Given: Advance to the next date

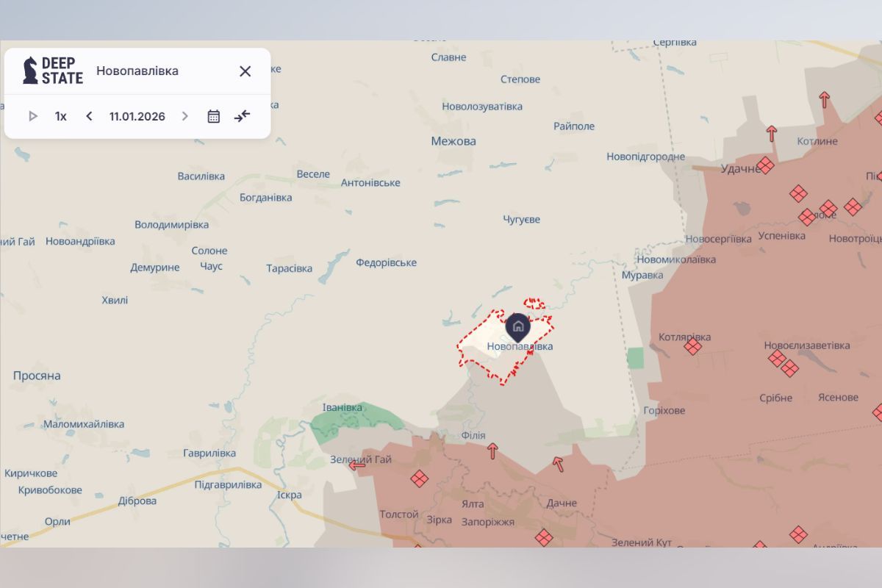Looking at the screenshot, I should point(185,116).
